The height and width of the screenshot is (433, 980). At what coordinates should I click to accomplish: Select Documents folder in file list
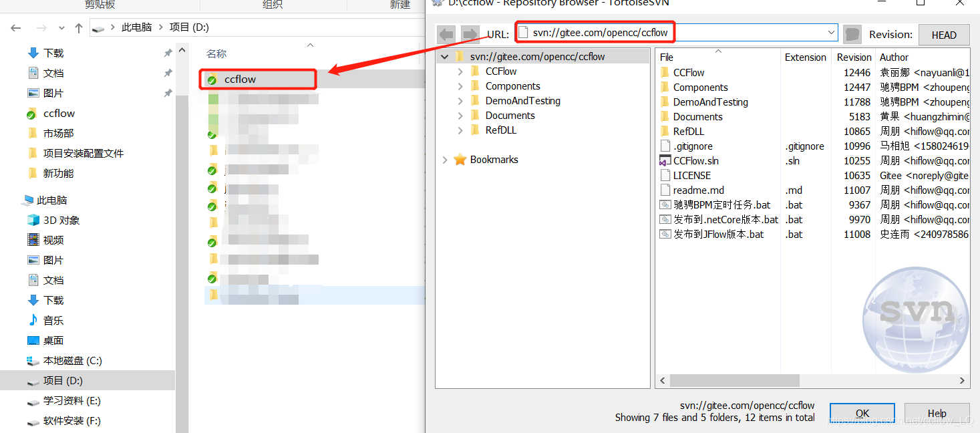pyautogui.click(x=691, y=117)
